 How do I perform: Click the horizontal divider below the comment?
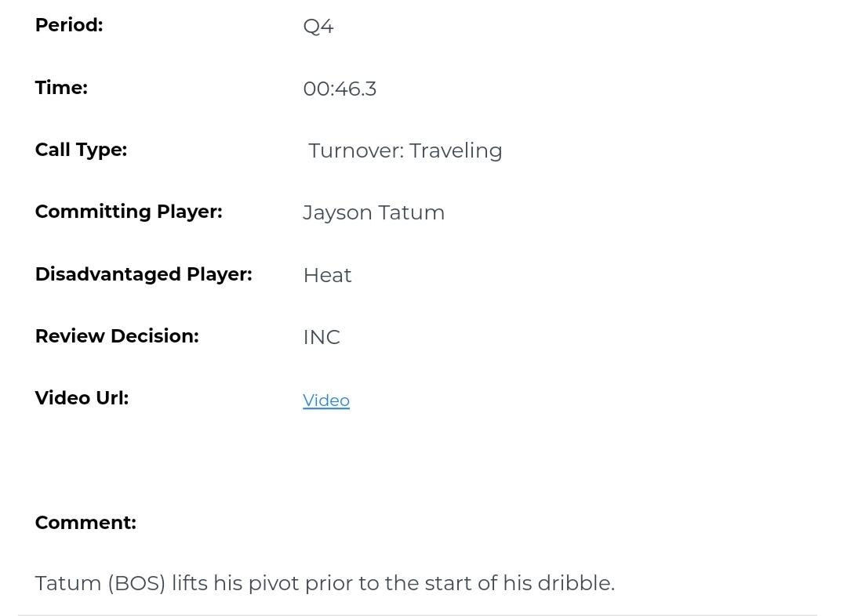[417, 615]
